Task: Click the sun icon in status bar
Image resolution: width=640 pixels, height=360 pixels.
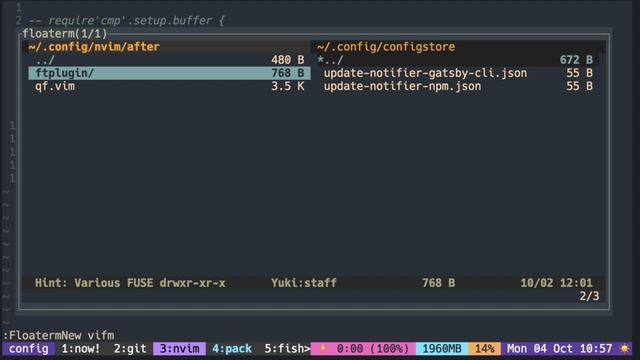Action: [x=624, y=349]
